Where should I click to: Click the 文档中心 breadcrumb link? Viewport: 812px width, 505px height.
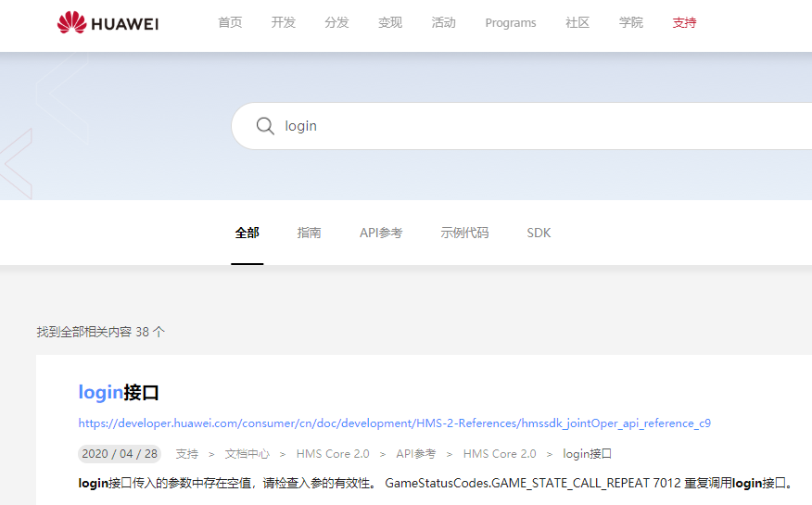pyautogui.click(x=247, y=454)
